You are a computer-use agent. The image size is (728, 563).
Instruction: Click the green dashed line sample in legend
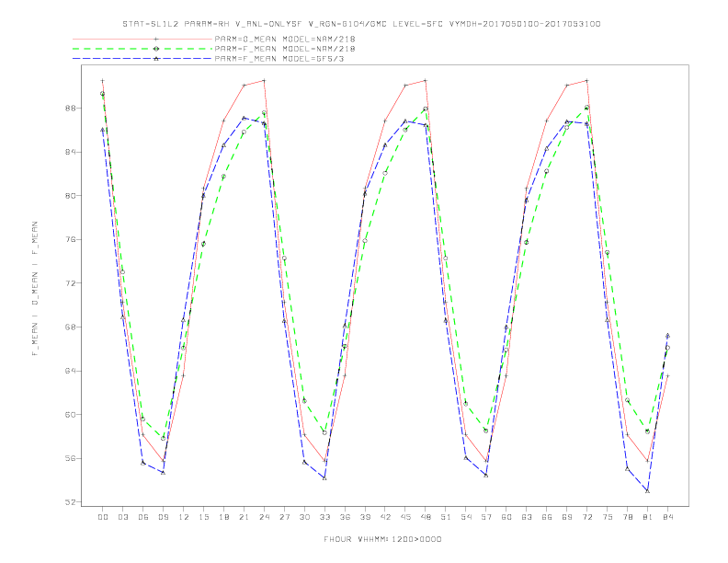tap(142, 49)
